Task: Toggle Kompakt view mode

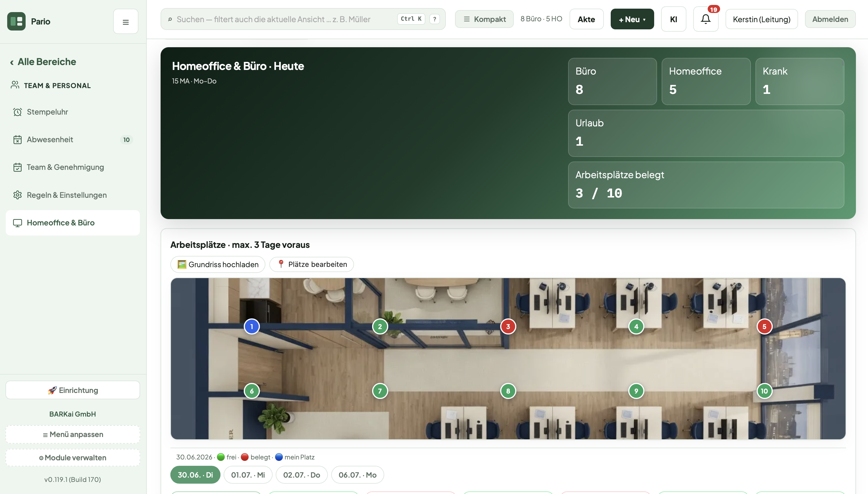Action: [484, 19]
